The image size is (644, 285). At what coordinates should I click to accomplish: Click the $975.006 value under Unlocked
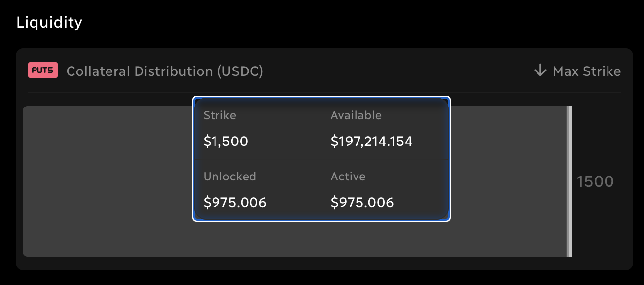pyautogui.click(x=235, y=202)
